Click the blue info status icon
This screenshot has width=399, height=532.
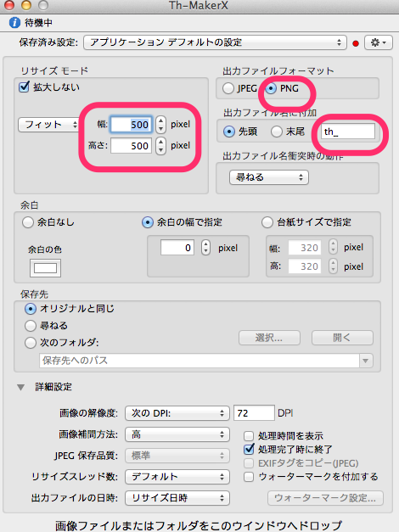tap(14, 23)
